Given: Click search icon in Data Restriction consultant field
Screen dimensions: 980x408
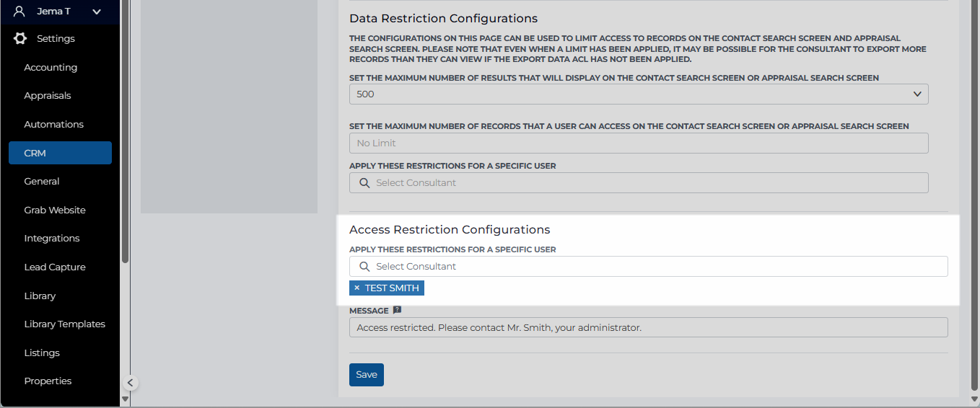Looking at the screenshot, I should click(364, 182).
